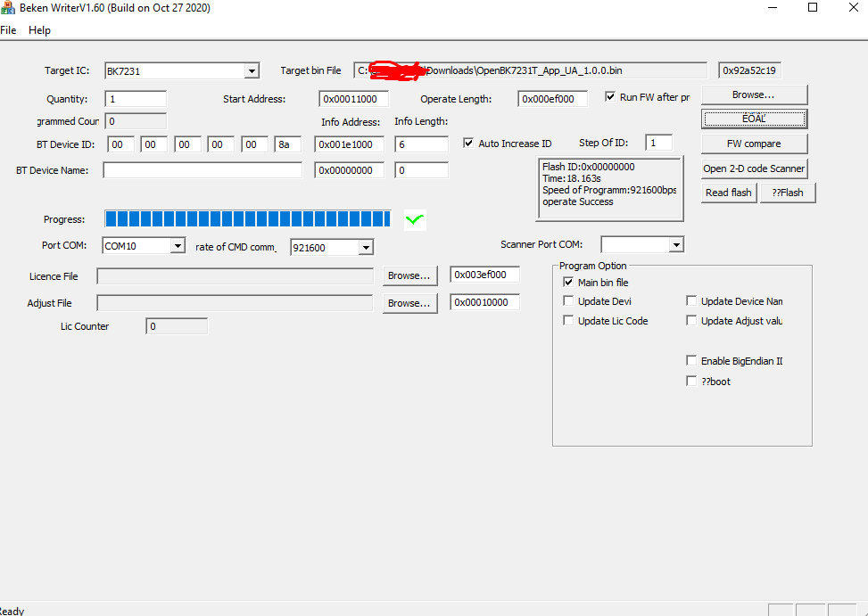The image size is (868, 616).
Task: Click the Licence File address field 0x003ef000
Action: (x=485, y=275)
